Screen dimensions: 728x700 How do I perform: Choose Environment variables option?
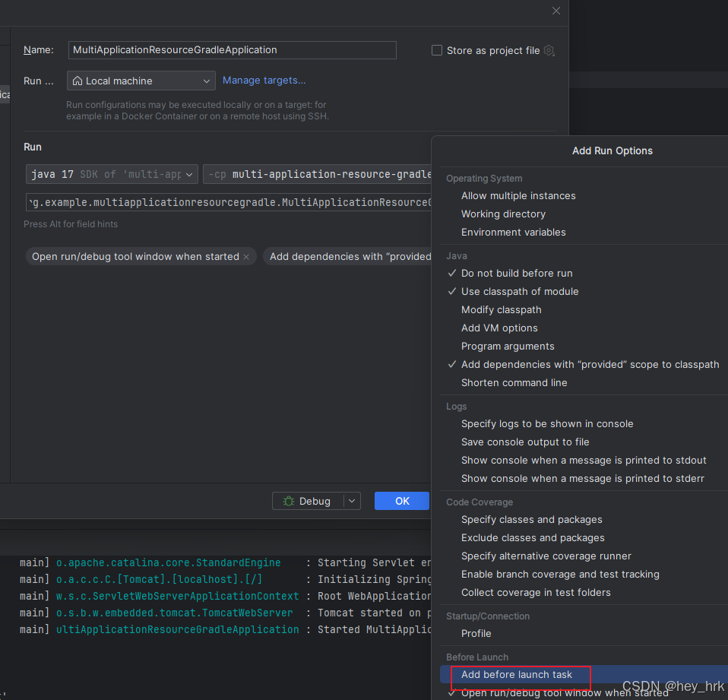tap(514, 233)
